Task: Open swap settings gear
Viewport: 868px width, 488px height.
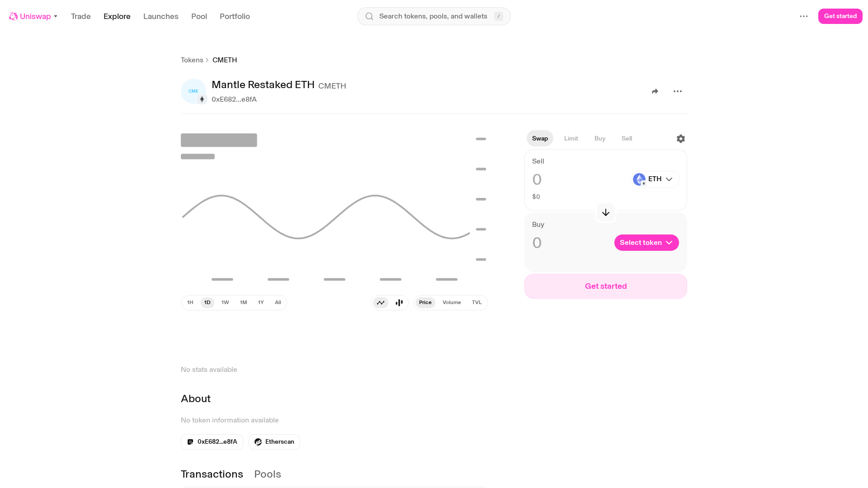Action: [x=681, y=139]
